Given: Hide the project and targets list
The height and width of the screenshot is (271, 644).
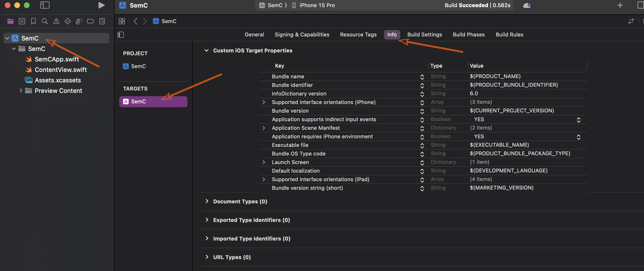Looking at the screenshot, I should (121, 35).
